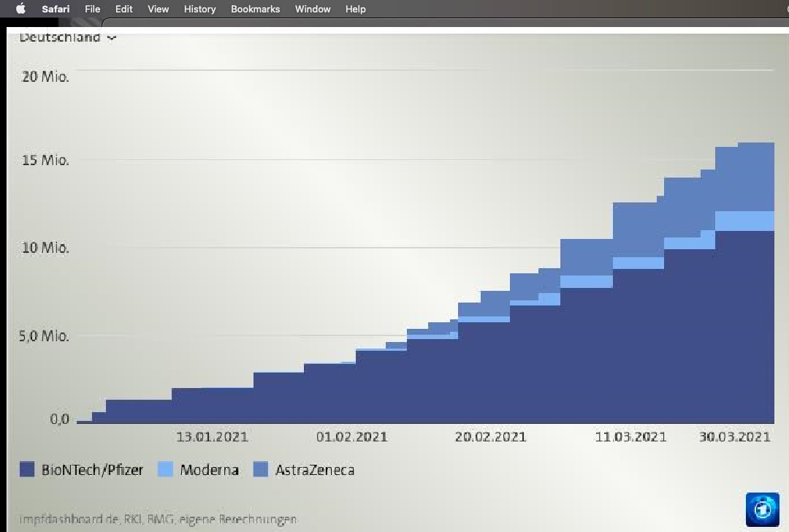The height and width of the screenshot is (532, 789).
Task: Open the View menu
Action: (158, 9)
